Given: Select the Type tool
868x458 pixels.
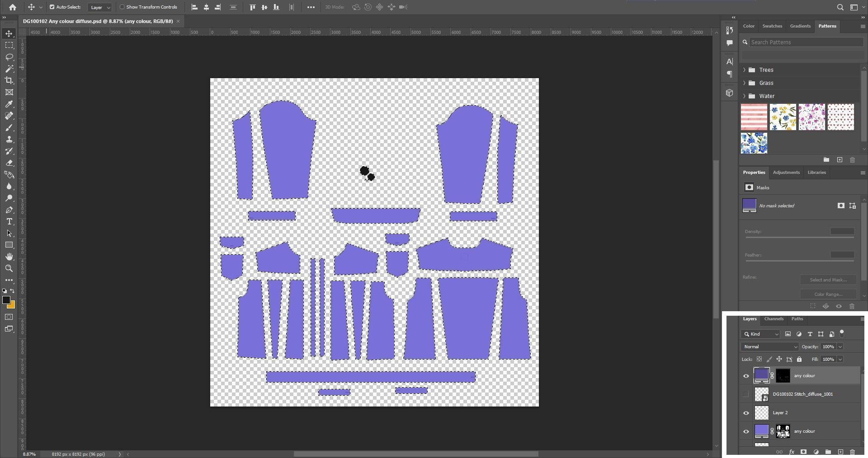Looking at the screenshot, I should pos(9,221).
